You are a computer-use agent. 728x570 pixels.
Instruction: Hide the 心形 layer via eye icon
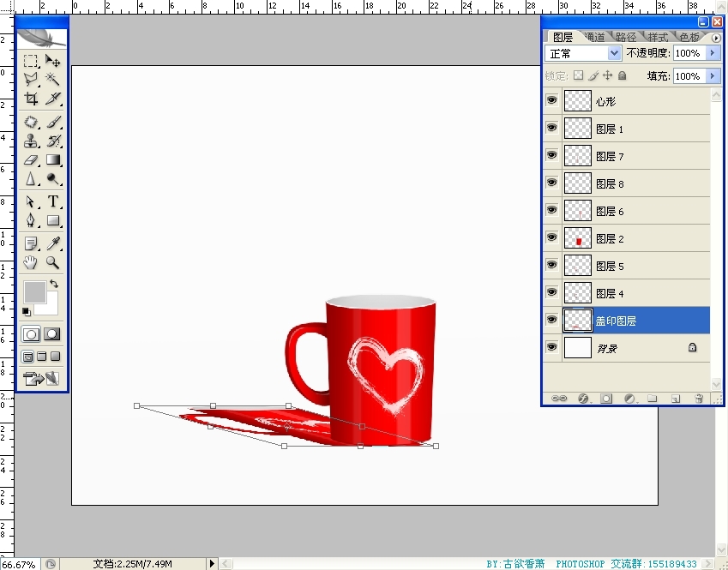551,101
